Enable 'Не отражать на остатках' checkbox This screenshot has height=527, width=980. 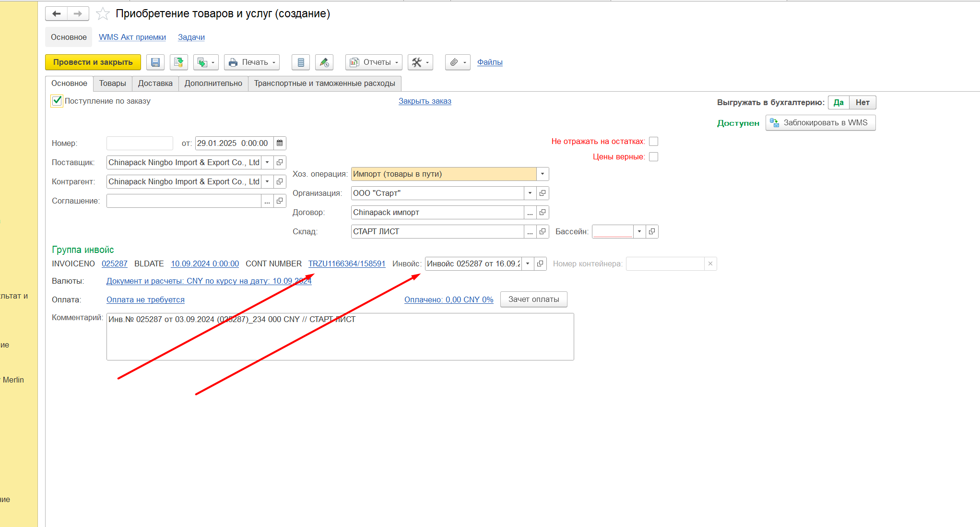click(x=653, y=142)
